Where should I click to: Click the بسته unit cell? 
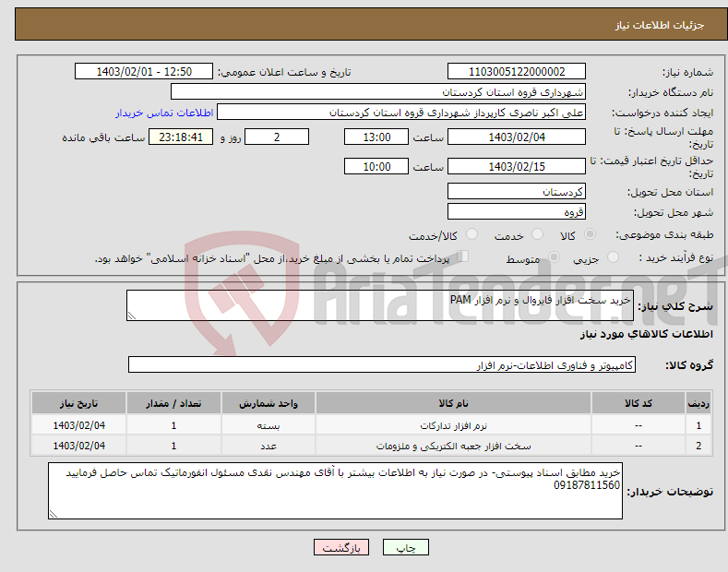tap(269, 425)
